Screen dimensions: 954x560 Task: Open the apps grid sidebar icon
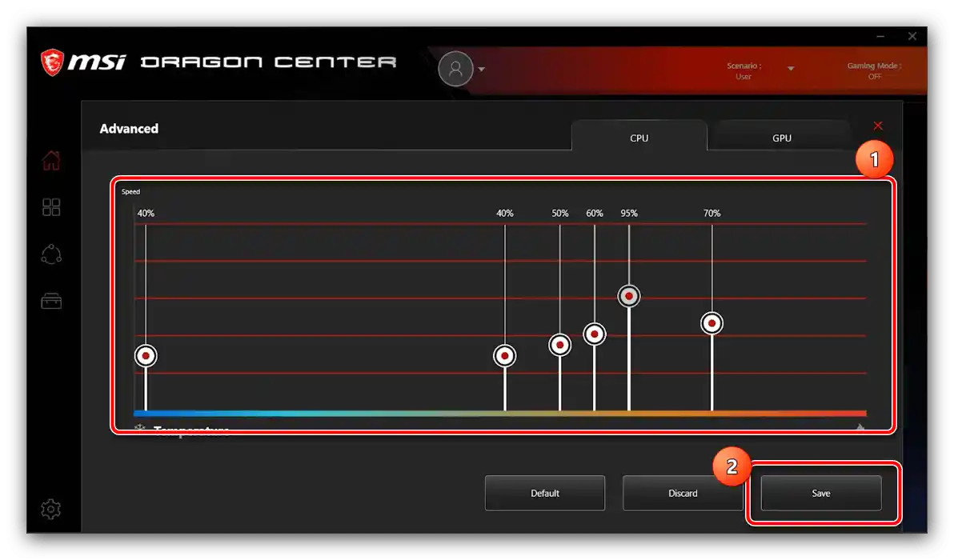[51, 207]
